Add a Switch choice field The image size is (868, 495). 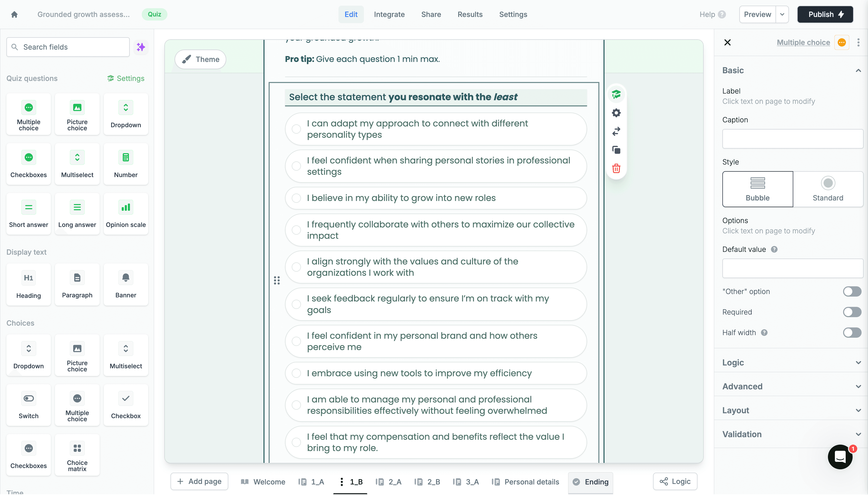point(29,405)
